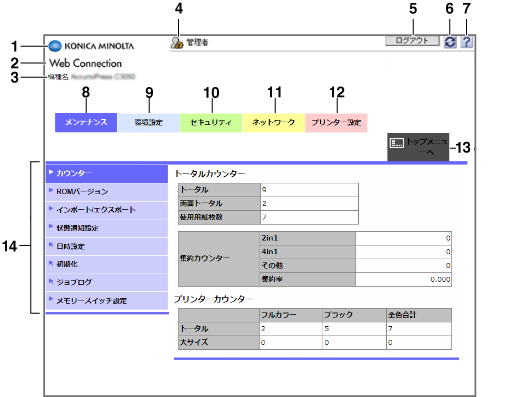
Task: Open ジョブログ sidebar entry
Action: pyautogui.click(x=107, y=282)
